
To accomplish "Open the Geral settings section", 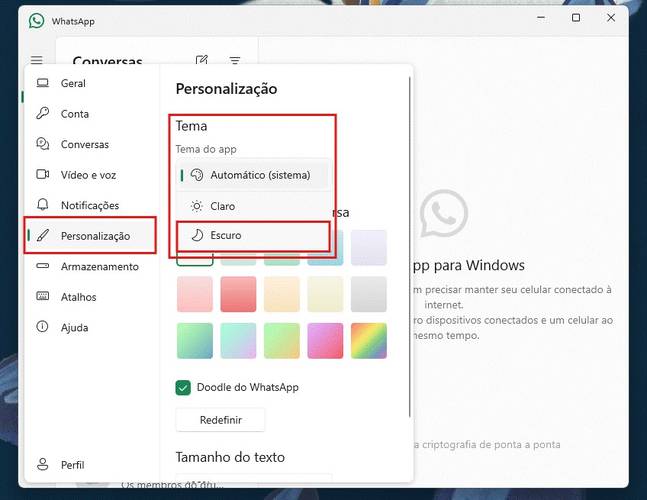I will [90, 83].
